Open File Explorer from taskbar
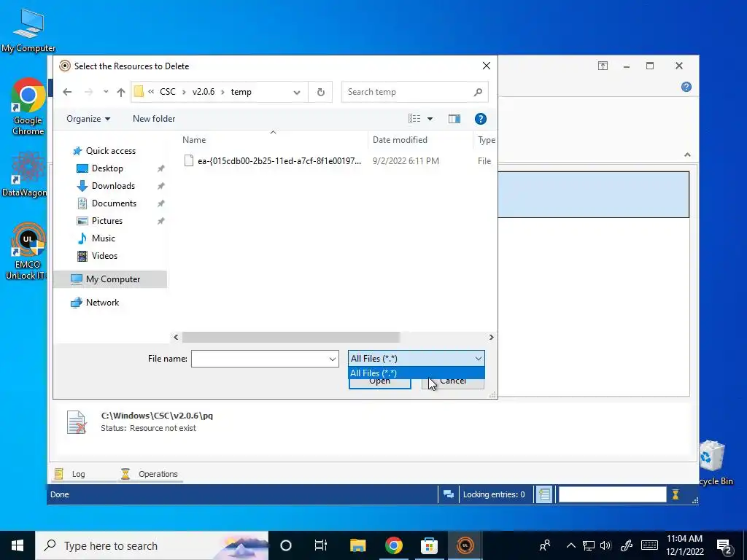The height and width of the screenshot is (560, 747). coord(357,545)
